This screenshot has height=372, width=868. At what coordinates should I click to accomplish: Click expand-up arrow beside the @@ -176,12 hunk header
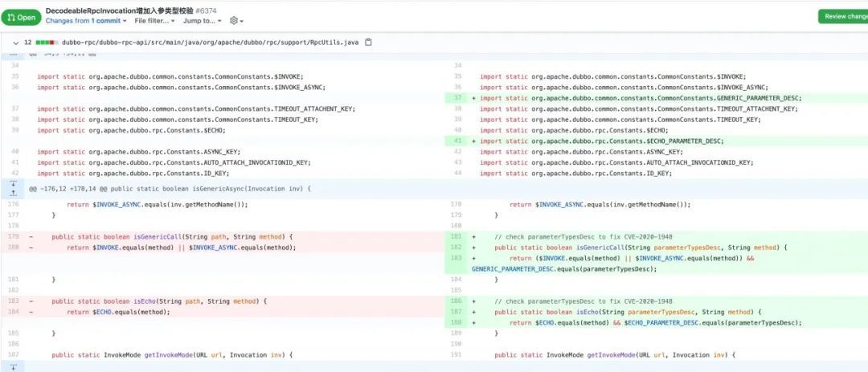click(x=12, y=193)
